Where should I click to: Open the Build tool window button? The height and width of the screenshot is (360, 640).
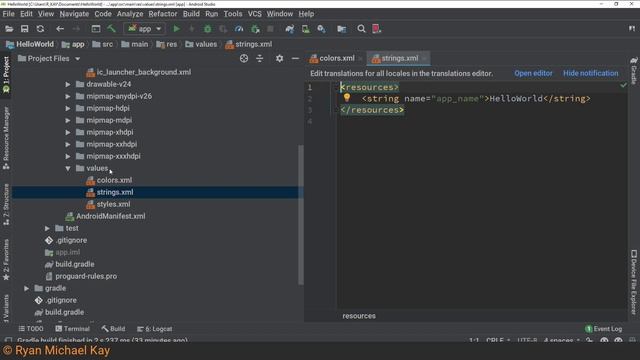pyautogui.click(x=113, y=329)
